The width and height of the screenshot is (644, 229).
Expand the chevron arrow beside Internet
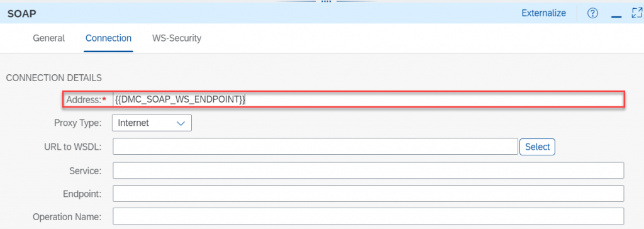click(180, 123)
